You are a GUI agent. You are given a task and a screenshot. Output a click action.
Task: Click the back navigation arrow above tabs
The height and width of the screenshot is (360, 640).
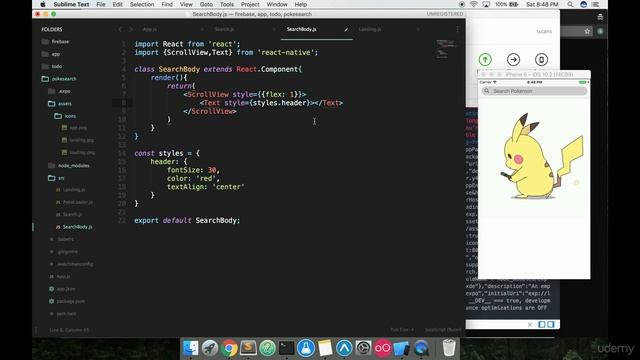coord(120,29)
